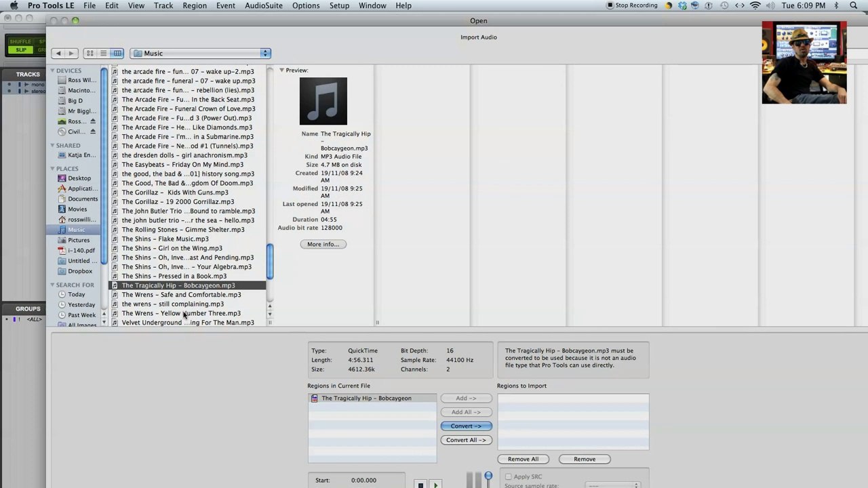
Task: Click the Remove button
Action: click(x=585, y=460)
